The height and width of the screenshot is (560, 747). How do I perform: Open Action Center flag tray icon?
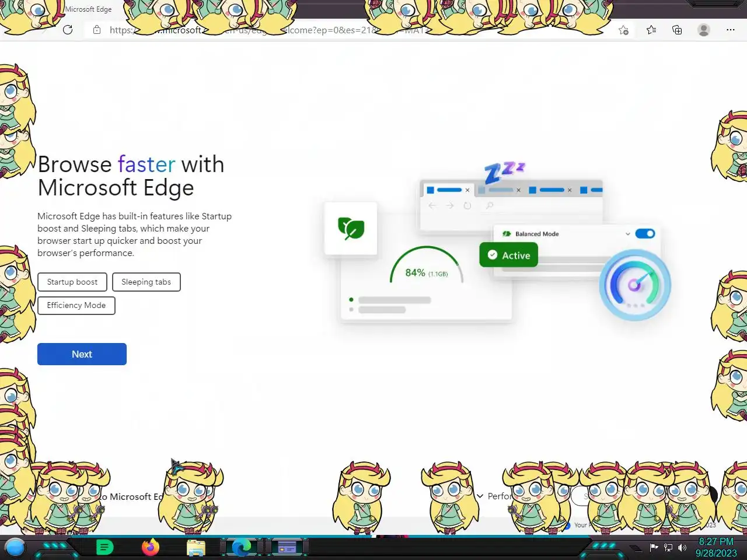click(x=654, y=548)
